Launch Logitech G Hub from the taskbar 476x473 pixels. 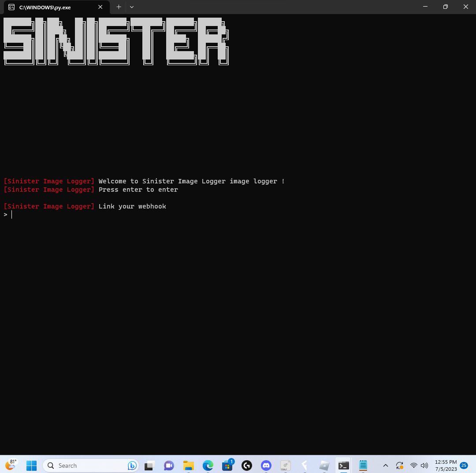(246, 465)
